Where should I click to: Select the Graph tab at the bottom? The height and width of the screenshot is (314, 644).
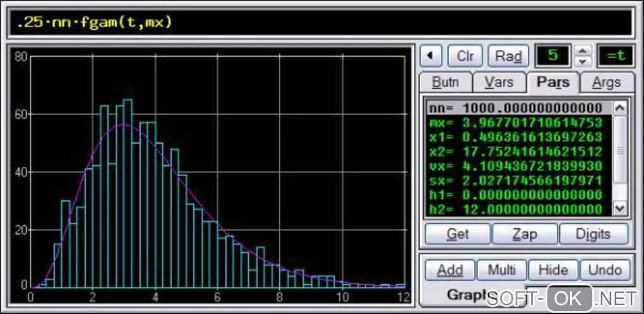pyautogui.click(x=472, y=294)
